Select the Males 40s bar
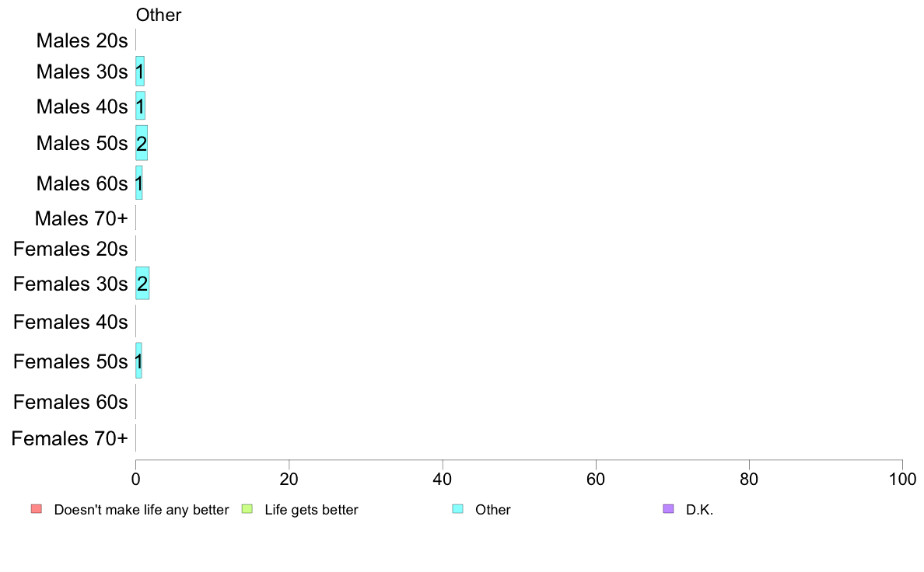Image resolution: width=924 pixels, height=572 pixels. 140,106
